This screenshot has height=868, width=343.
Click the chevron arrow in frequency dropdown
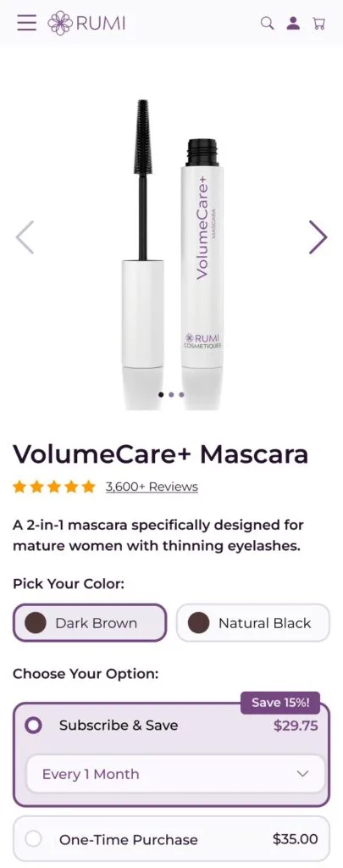(302, 774)
